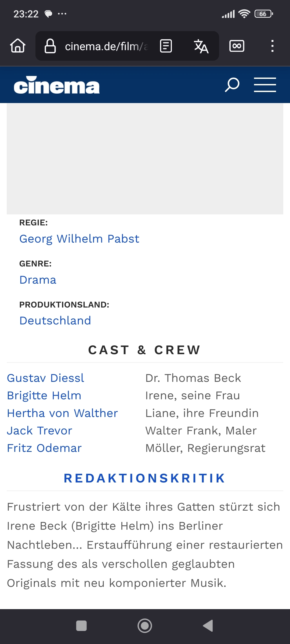The width and height of the screenshot is (290, 644).
Task: Open the cinema site search
Action: 232,85
